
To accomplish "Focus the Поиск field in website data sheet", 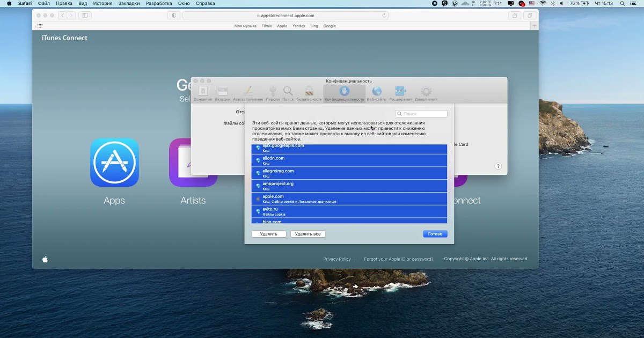I will (421, 114).
